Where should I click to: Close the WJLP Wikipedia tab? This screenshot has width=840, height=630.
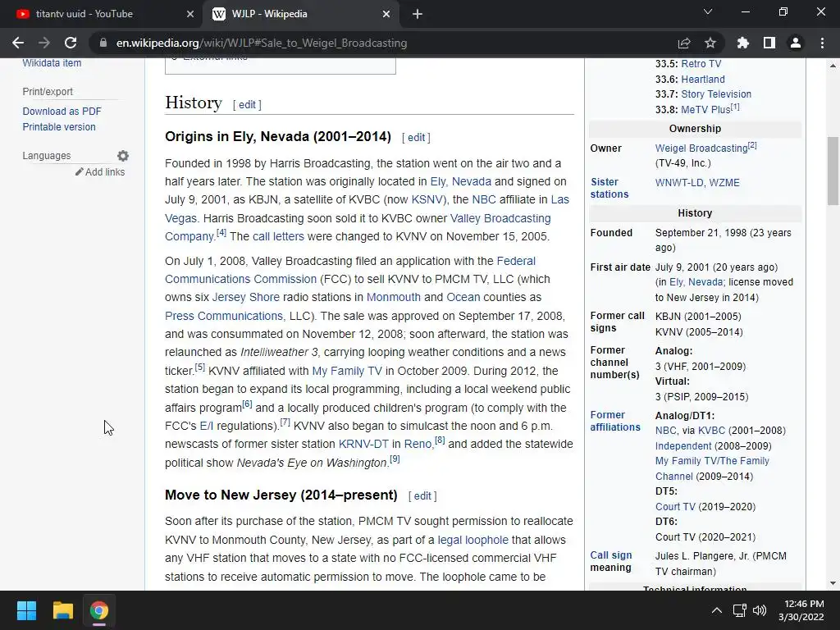tap(386, 15)
